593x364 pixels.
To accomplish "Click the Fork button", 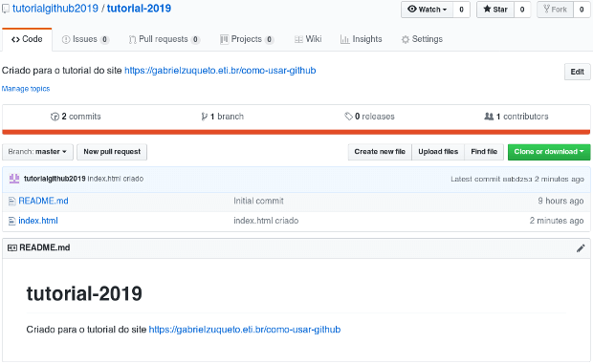I will [x=555, y=10].
